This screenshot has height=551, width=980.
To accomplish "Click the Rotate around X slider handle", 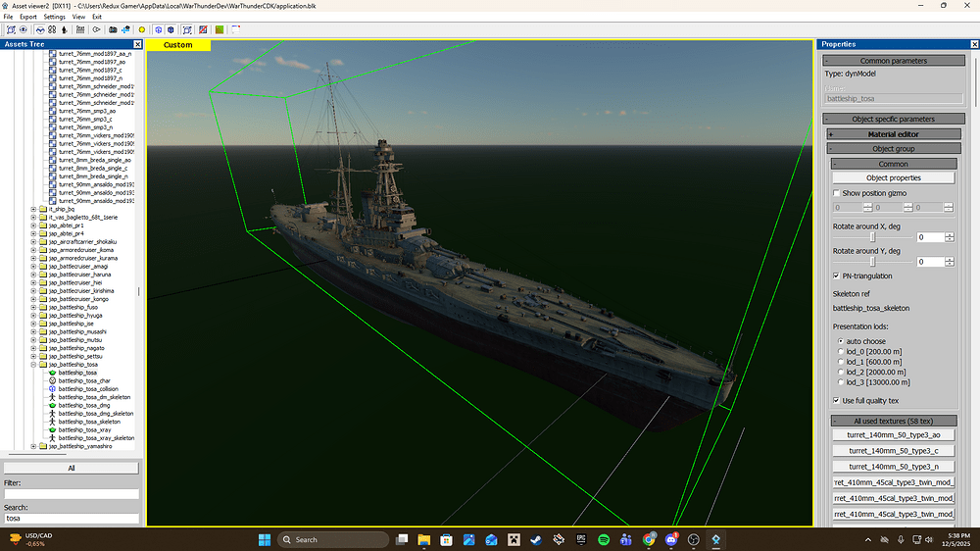I will [x=873, y=237].
